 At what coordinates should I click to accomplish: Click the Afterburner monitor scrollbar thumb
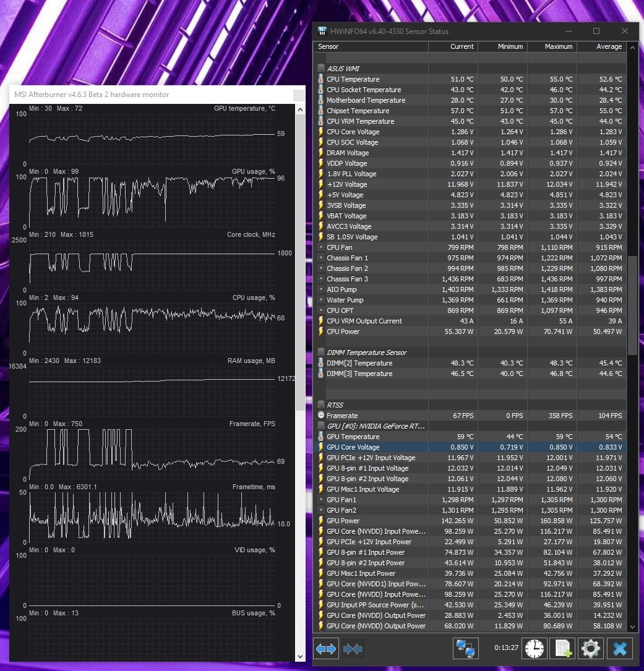(300, 262)
